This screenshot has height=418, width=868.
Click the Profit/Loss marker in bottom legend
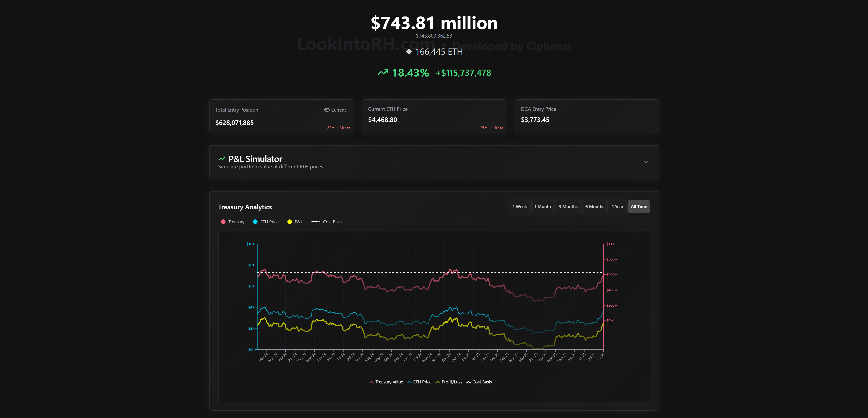[437, 382]
